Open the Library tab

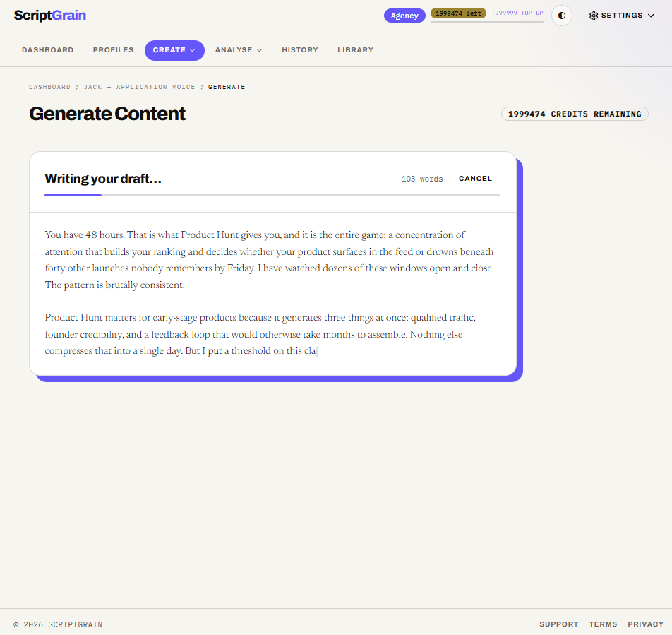coord(355,50)
